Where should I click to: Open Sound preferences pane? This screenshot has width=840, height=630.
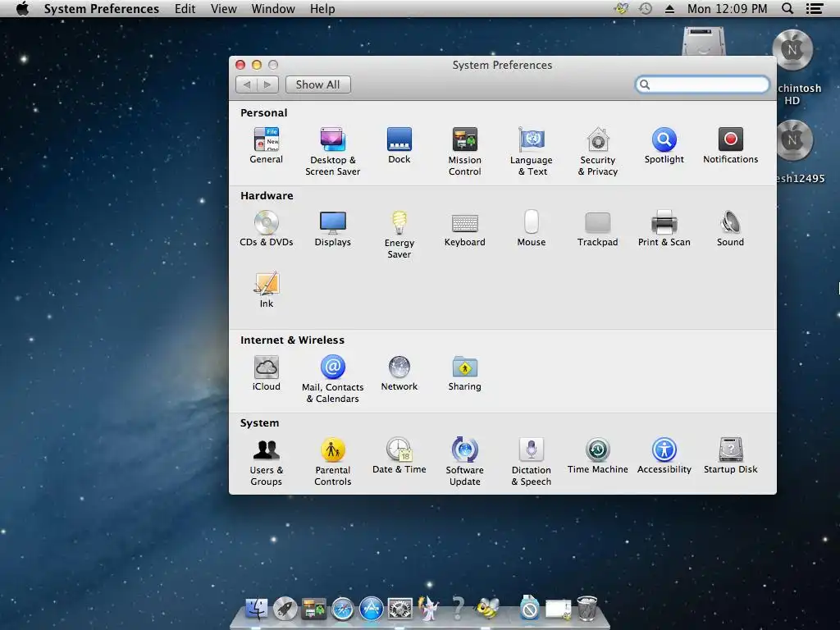pos(731,228)
